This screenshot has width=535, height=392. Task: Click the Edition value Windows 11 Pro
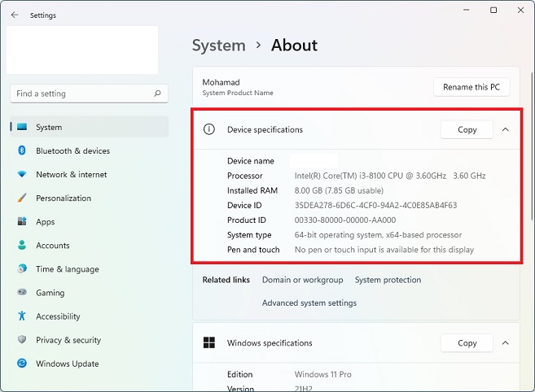point(322,374)
